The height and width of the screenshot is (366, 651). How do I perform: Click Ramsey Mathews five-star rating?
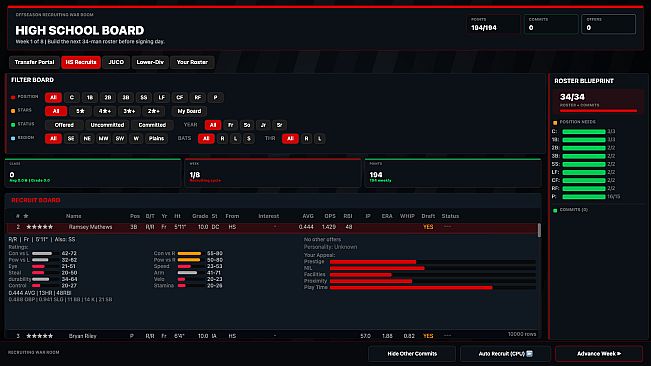point(39,227)
